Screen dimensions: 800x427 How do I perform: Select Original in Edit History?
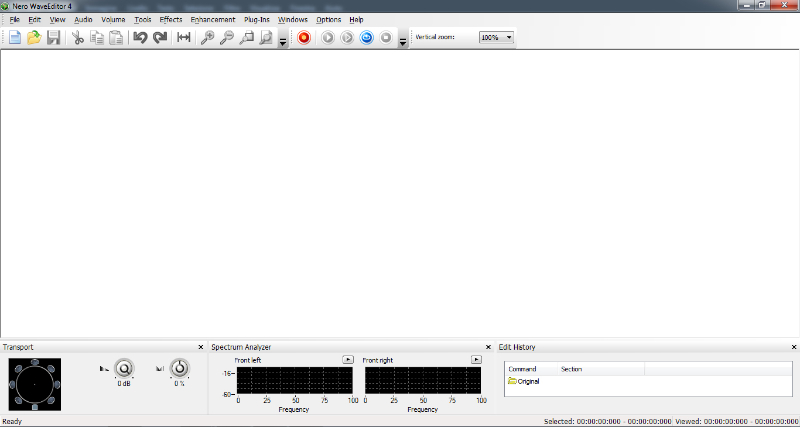pos(528,381)
